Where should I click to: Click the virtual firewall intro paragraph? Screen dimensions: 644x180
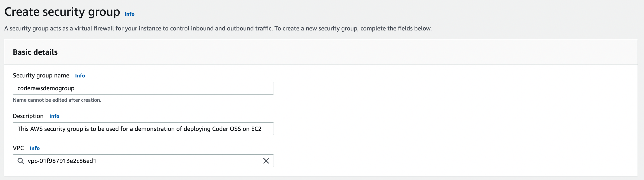[x=218, y=29]
